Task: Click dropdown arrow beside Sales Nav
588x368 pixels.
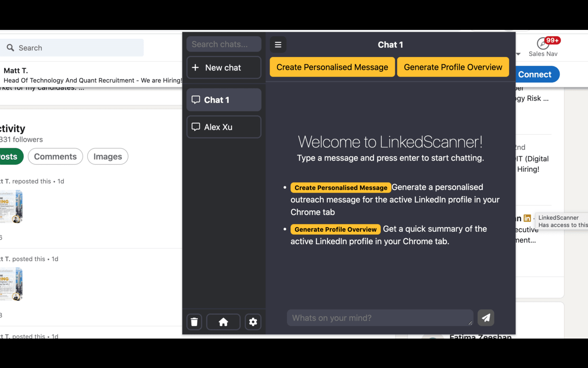Action: point(518,54)
